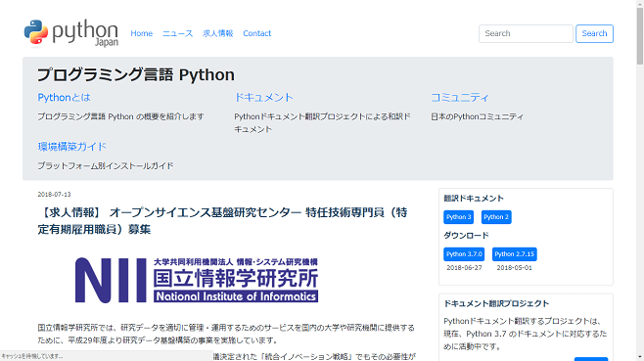Viewport: 644px width, 361px height.
Task: Open the ニュース navigation link
Action: pyautogui.click(x=177, y=33)
